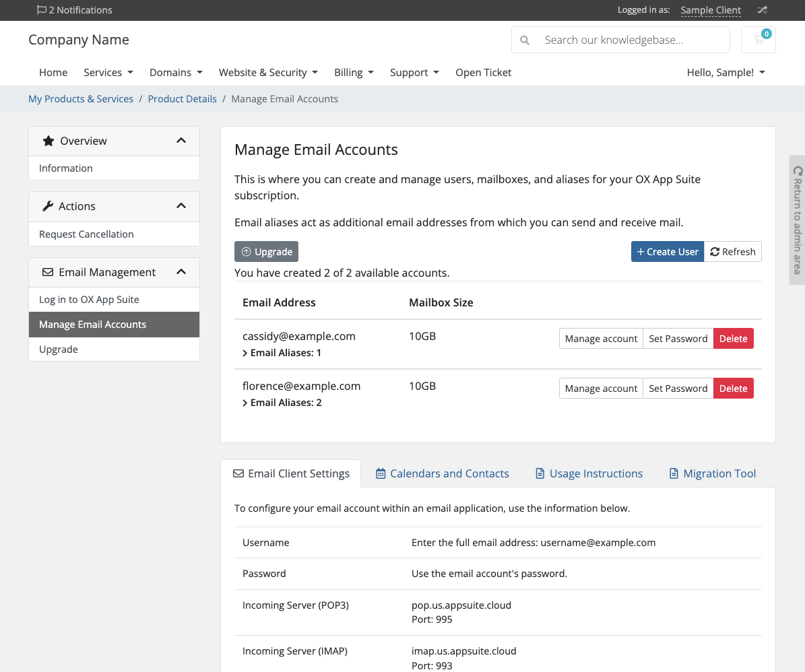Delete the cassidy@example.com account
This screenshot has width=805, height=672.
coord(733,339)
